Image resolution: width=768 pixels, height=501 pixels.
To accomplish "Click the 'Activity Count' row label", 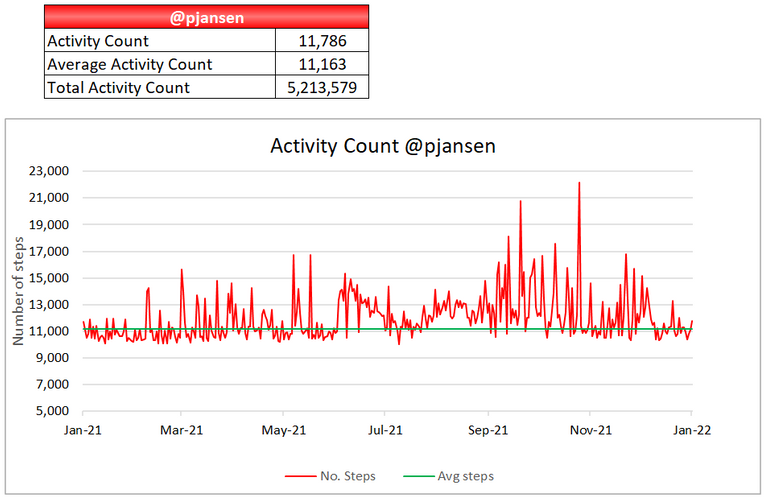I will [x=97, y=41].
